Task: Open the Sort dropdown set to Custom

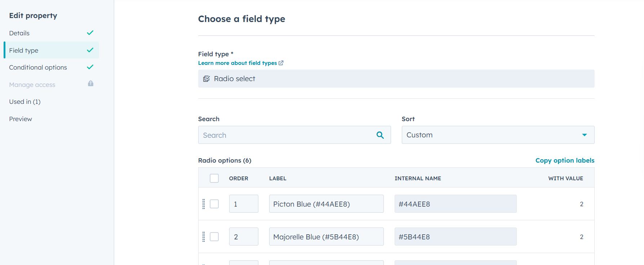Action: point(498,135)
